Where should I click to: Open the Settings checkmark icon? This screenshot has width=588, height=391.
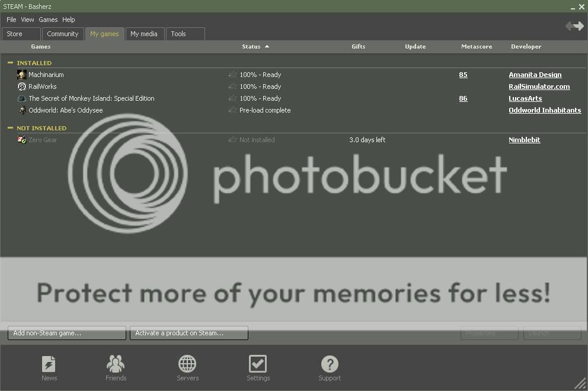(x=258, y=364)
